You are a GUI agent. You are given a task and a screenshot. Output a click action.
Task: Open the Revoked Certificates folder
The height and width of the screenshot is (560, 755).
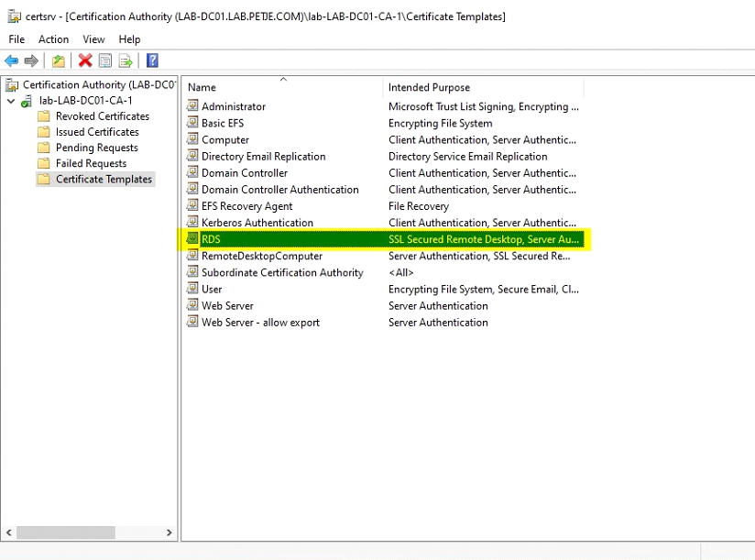pyautogui.click(x=102, y=116)
